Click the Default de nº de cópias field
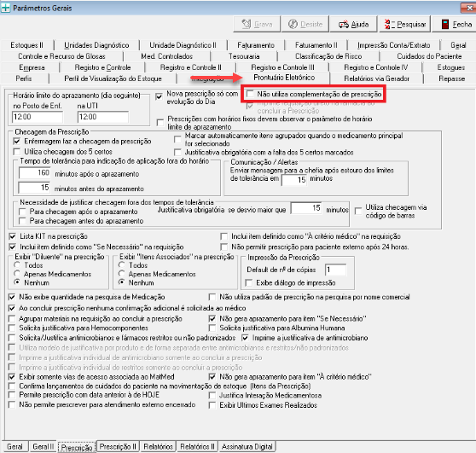Viewport: 476px width, 453px height. pyautogui.click(x=335, y=270)
